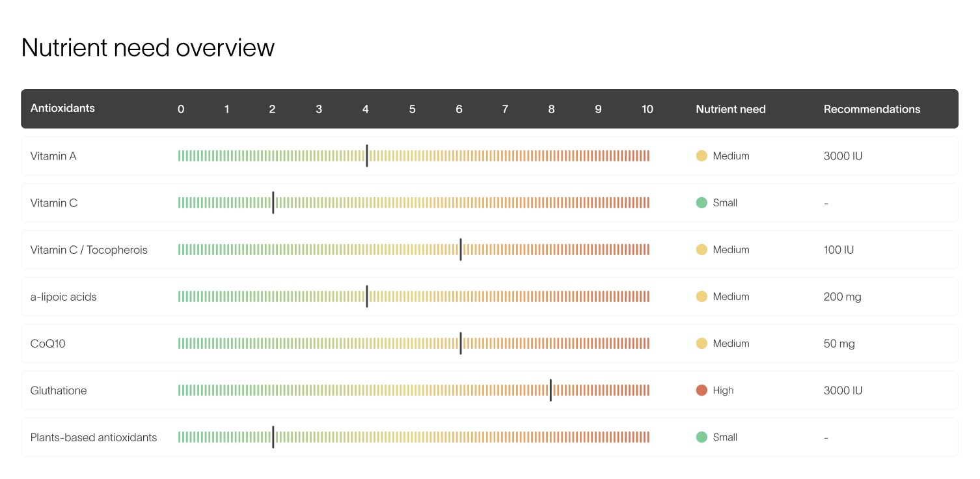Click the yellow status dot for CoQ10
This screenshot has width=980, height=479.
coord(701,344)
